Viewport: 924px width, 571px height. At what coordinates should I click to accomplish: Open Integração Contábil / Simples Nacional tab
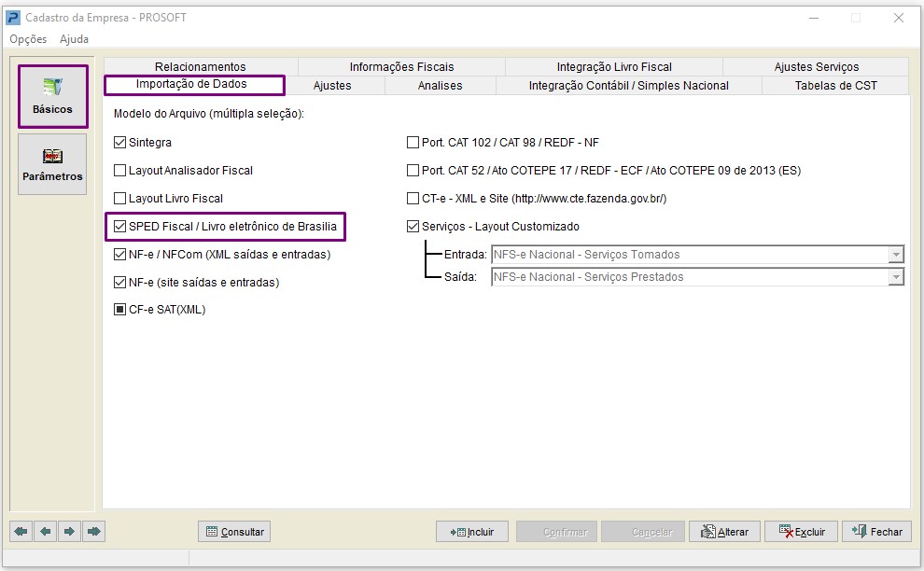click(629, 86)
